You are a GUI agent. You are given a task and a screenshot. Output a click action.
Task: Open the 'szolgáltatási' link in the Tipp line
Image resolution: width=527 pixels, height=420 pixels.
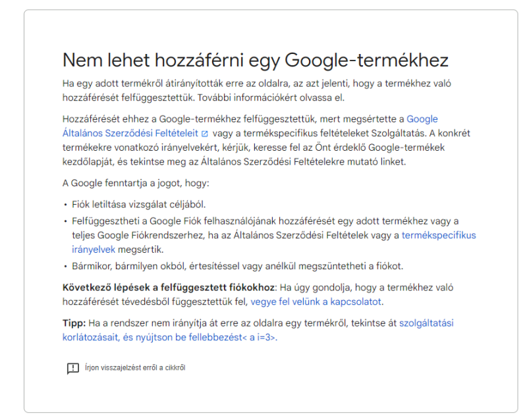(426, 323)
